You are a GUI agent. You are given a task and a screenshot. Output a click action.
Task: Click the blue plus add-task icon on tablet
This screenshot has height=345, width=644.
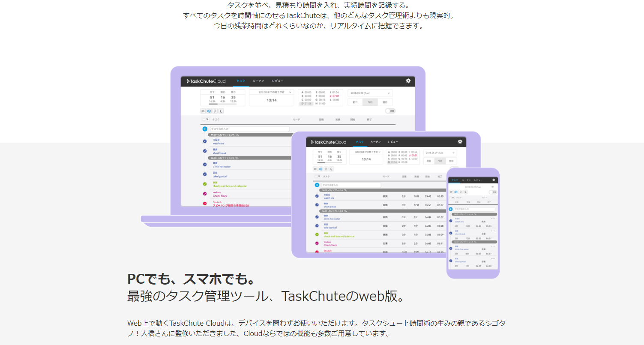click(x=317, y=185)
